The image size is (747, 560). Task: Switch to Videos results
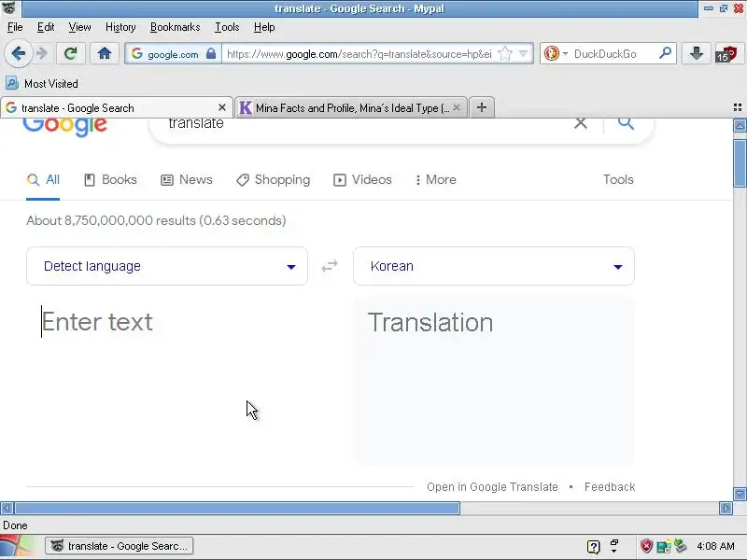(x=362, y=180)
